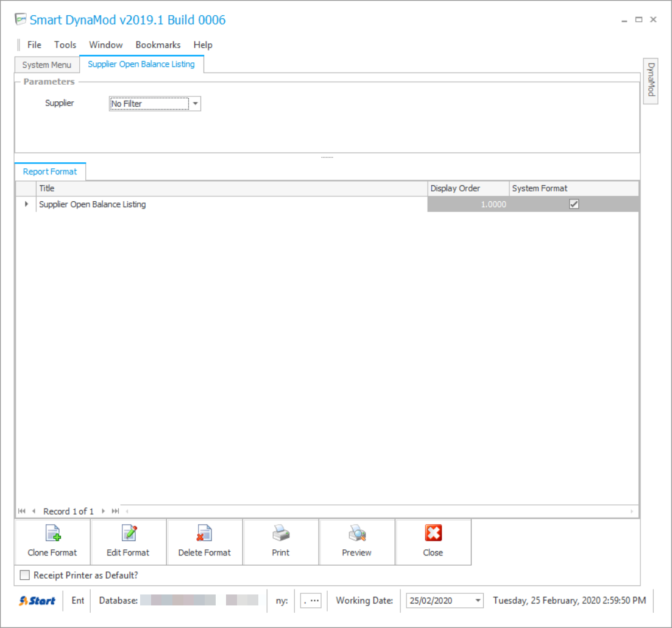Click the Preview button label
The width and height of the screenshot is (672, 628).
[x=356, y=552]
